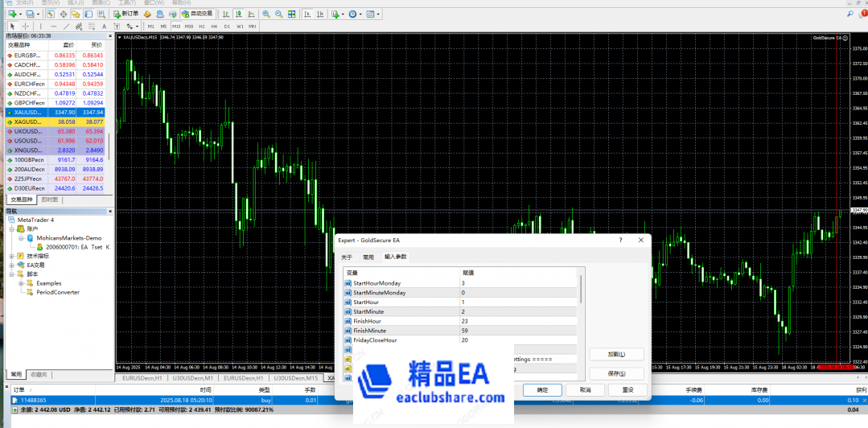Open the templates dropdown
The height and width of the screenshot is (428, 868).
click(373, 14)
